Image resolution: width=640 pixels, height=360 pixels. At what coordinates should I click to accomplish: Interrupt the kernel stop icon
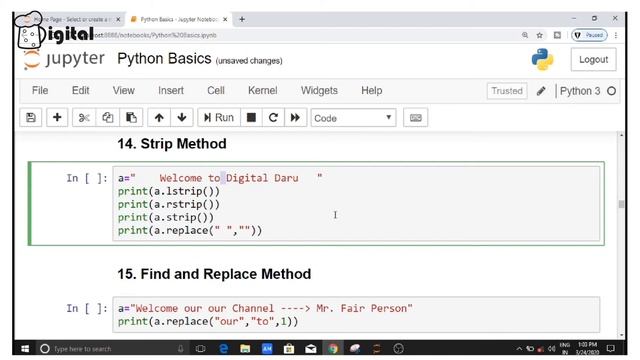point(251,118)
